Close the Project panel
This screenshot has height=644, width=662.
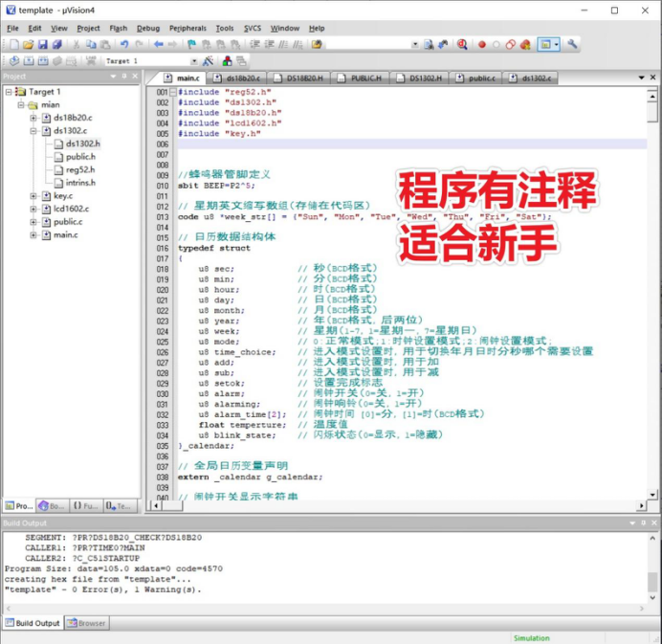tap(135, 76)
